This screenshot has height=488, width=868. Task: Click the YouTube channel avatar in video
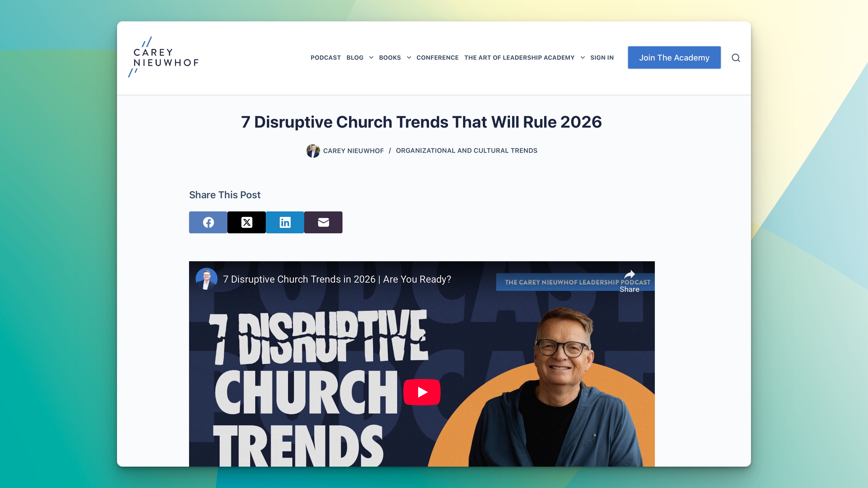206,279
